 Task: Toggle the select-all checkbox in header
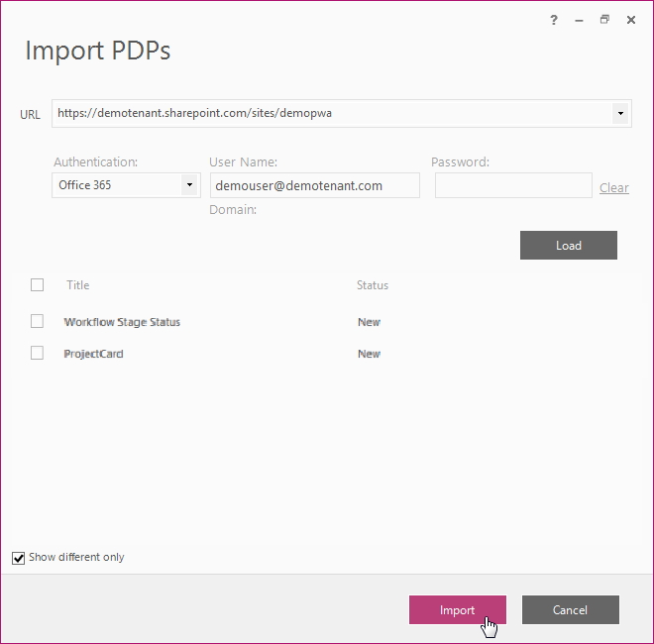38,285
